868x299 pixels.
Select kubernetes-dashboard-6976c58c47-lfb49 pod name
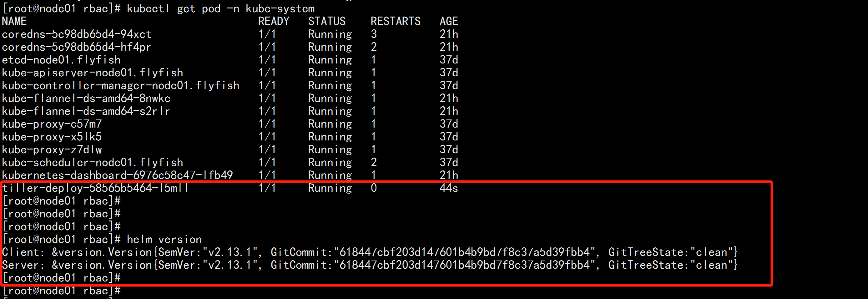pos(117,175)
